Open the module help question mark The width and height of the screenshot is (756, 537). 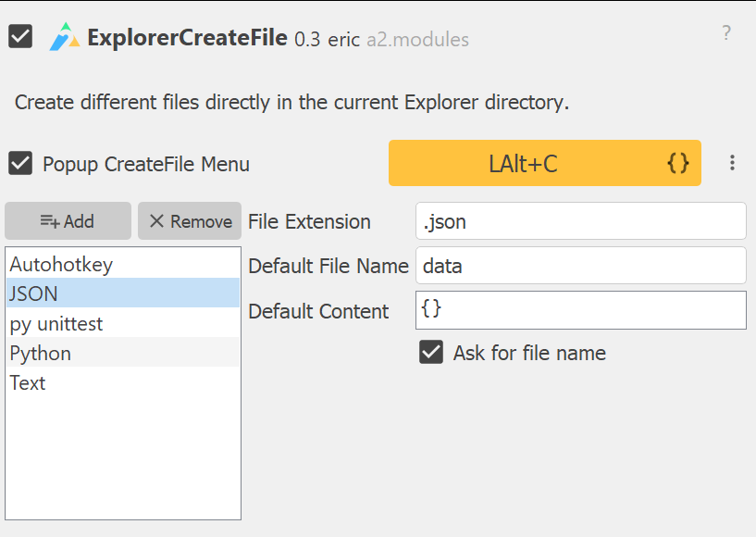tap(726, 33)
